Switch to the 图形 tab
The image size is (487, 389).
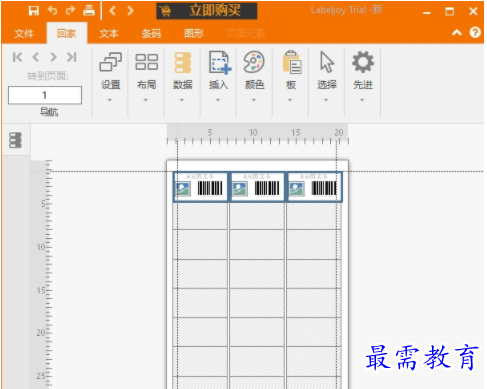coord(194,33)
